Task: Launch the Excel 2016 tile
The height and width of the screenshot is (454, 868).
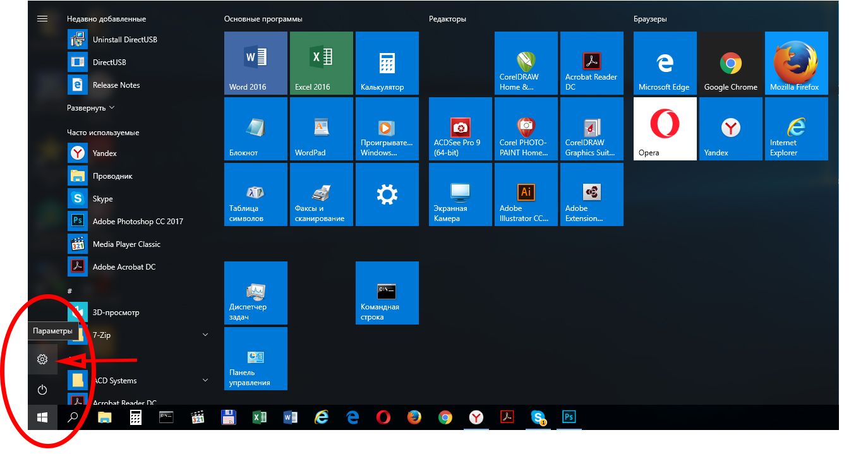Action: click(x=321, y=63)
